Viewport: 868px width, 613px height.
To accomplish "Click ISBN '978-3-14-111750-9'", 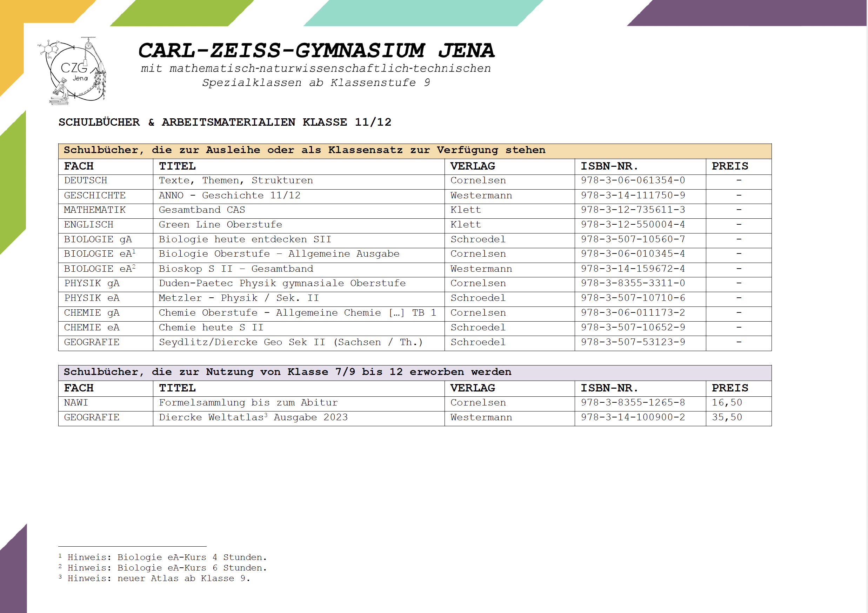I will (x=633, y=196).
